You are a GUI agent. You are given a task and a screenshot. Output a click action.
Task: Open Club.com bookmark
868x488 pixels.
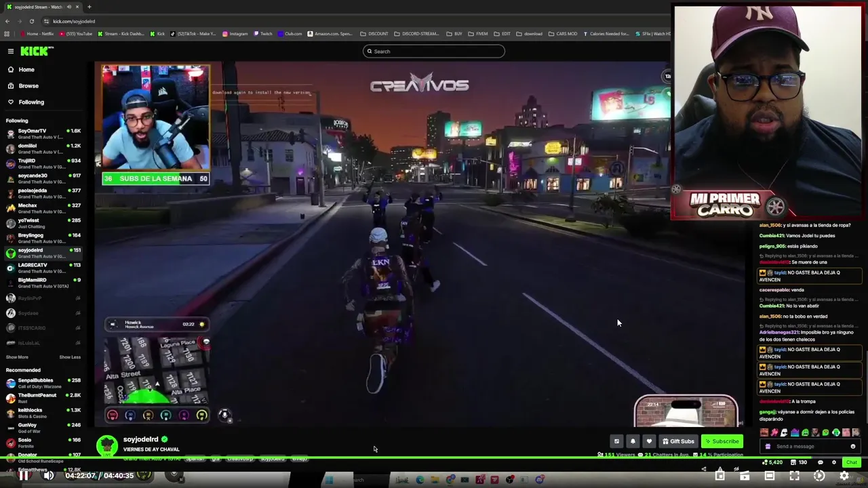(290, 34)
